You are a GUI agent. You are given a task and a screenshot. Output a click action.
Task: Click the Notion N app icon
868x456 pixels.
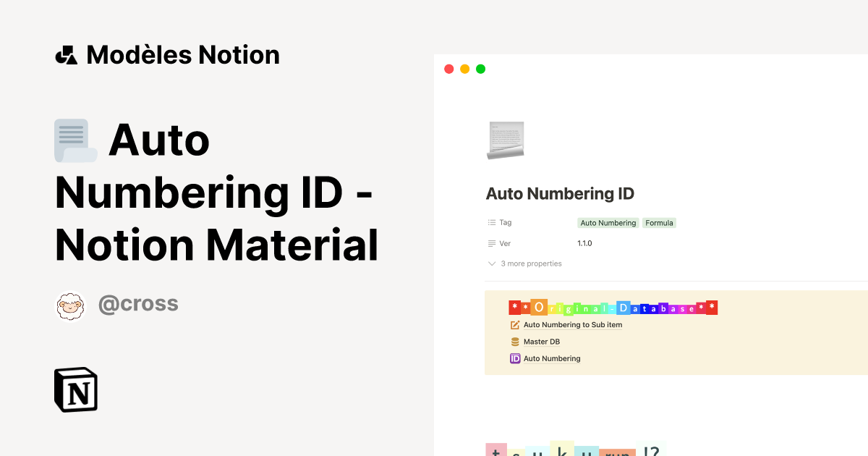pos(76,389)
